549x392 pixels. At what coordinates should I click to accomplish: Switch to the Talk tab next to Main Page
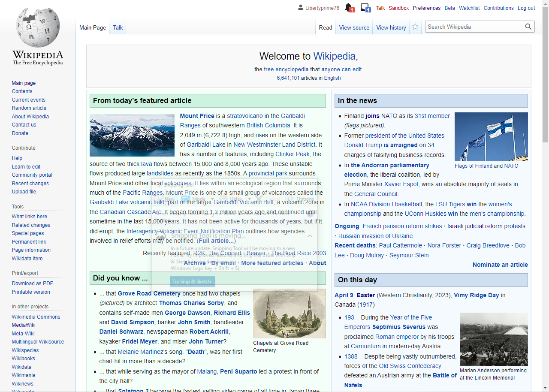click(x=118, y=27)
